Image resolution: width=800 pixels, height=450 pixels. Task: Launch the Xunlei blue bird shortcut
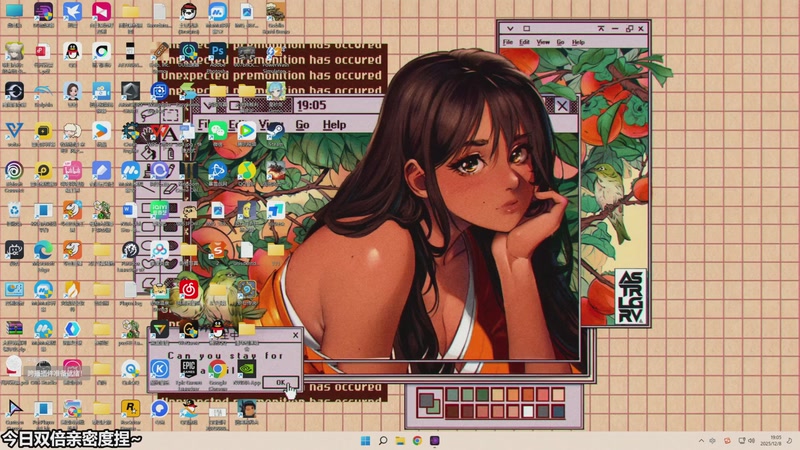(72, 11)
